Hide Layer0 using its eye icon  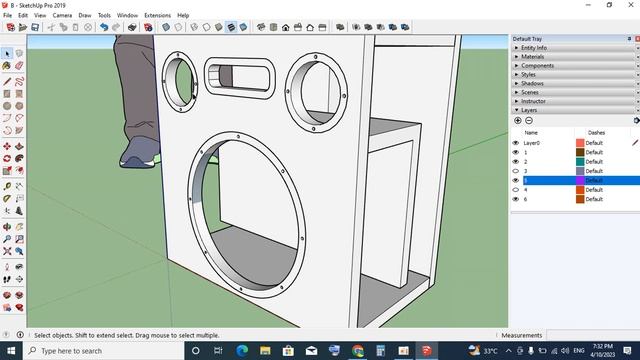coord(516,143)
